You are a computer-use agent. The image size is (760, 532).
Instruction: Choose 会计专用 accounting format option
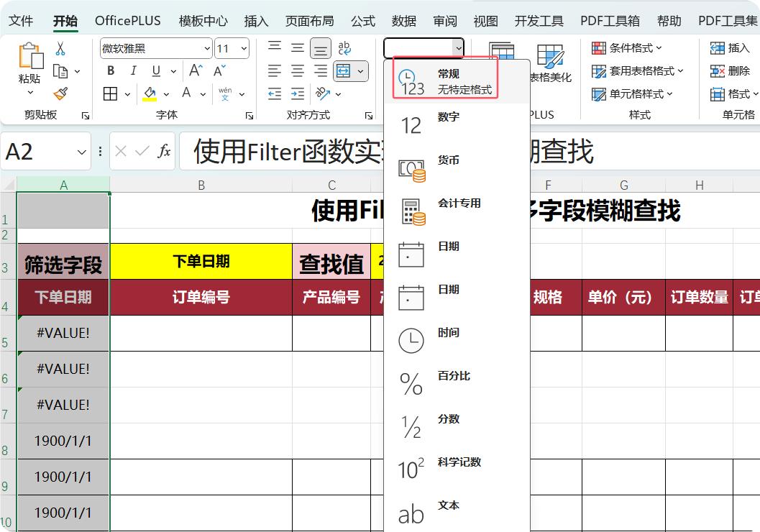[456, 211]
